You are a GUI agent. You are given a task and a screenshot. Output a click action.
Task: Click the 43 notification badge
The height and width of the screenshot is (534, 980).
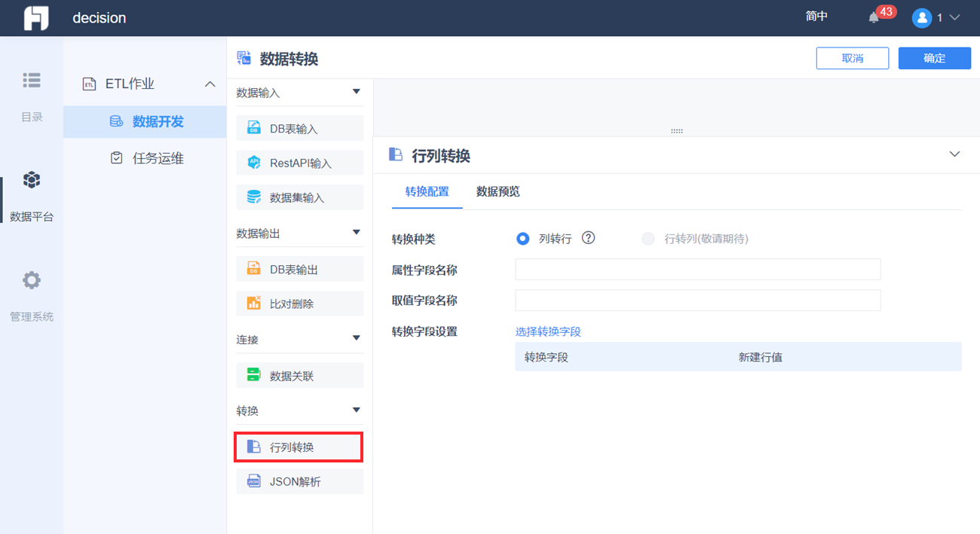(886, 12)
